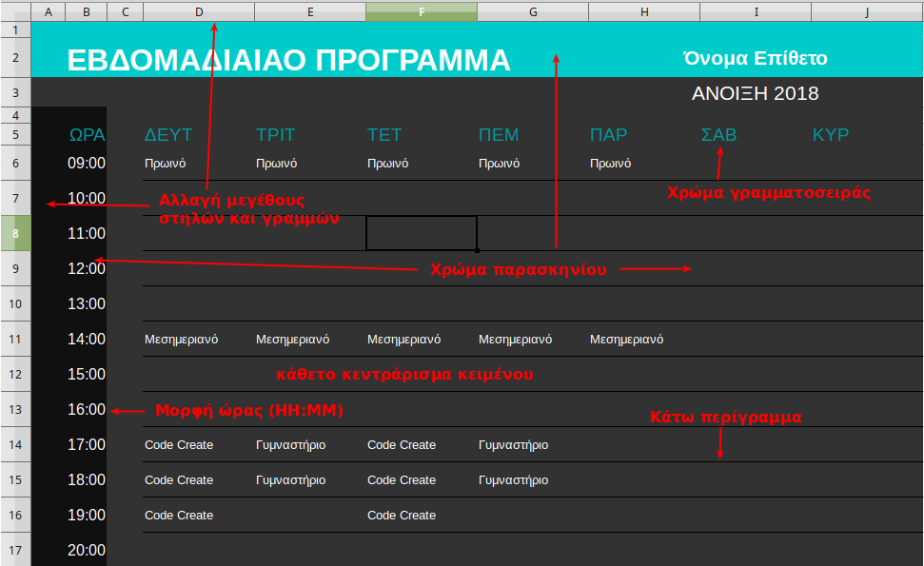The width and height of the screenshot is (924, 566).
Task: Select Γυμναστήριο cell in the 17:00 ΠΕΜ slot
Action: tap(513, 444)
